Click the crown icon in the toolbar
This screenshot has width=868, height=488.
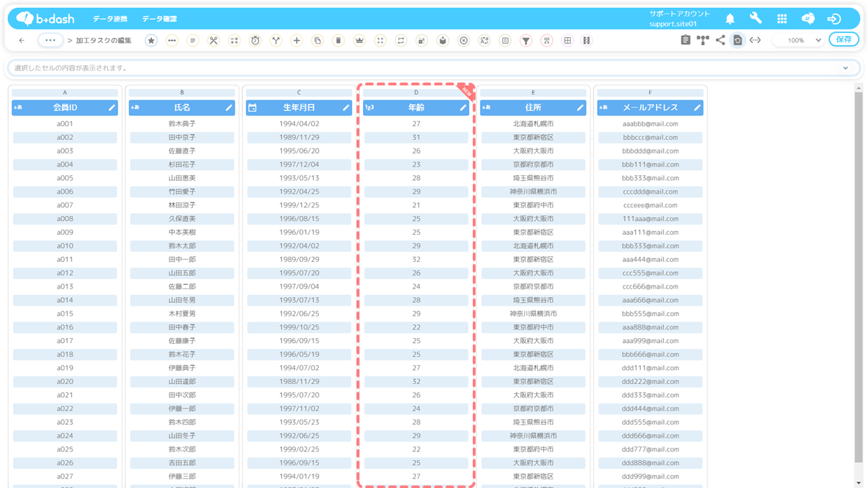click(359, 41)
